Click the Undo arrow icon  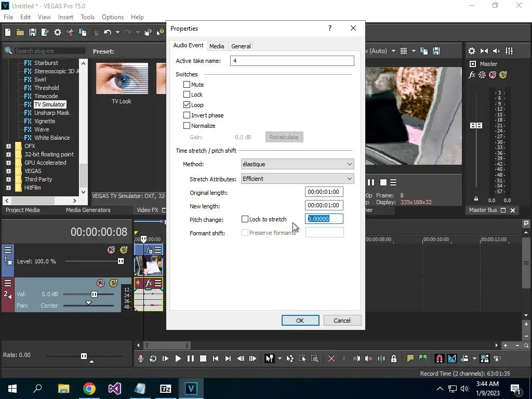coord(108,32)
